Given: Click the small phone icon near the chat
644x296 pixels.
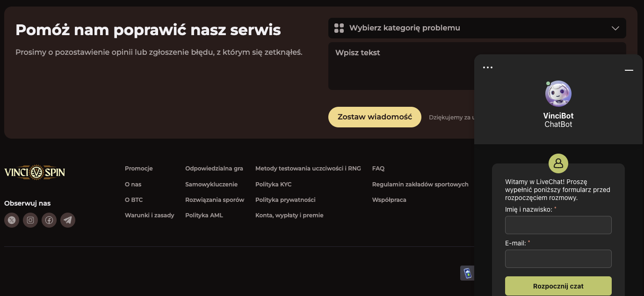Looking at the screenshot, I should pos(467,273).
